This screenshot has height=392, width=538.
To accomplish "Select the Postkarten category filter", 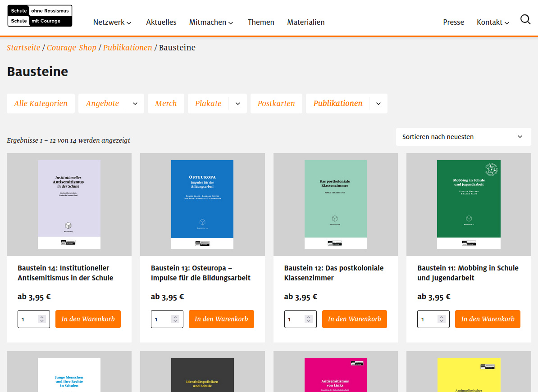I will (x=276, y=104).
